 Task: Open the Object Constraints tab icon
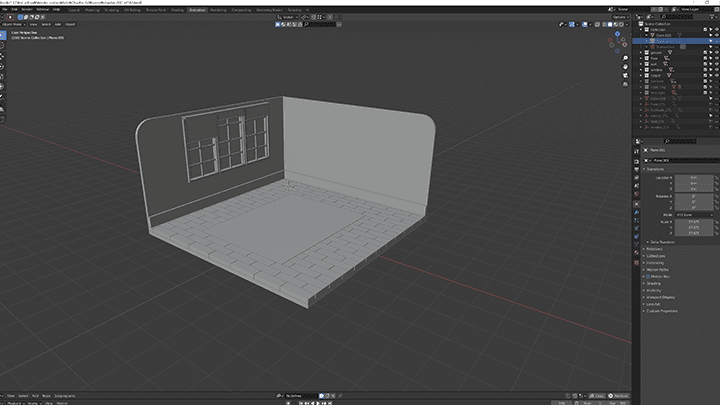coord(636,236)
